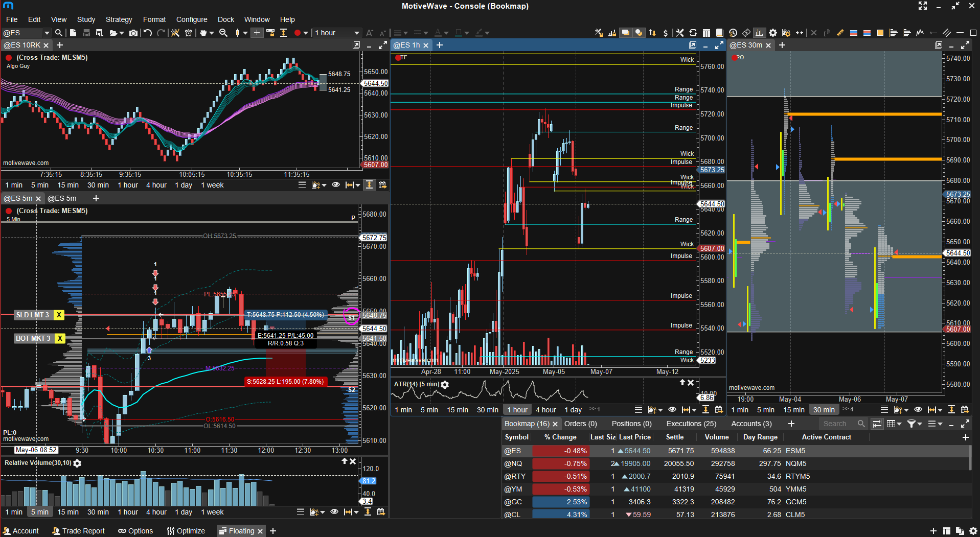The height and width of the screenshot is (537, 980).
Task: Open the File menu
Action: (x=12, y=19)
